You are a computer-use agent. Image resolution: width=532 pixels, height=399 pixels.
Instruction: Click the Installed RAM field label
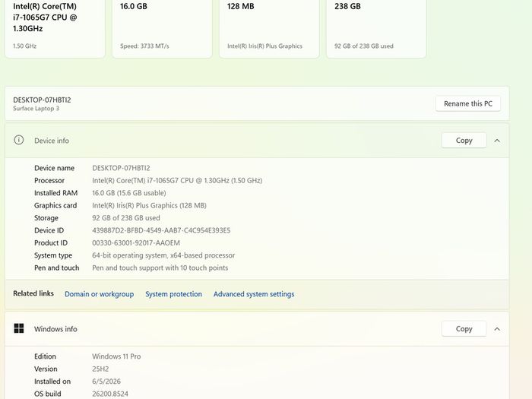[x=56, y=193]
